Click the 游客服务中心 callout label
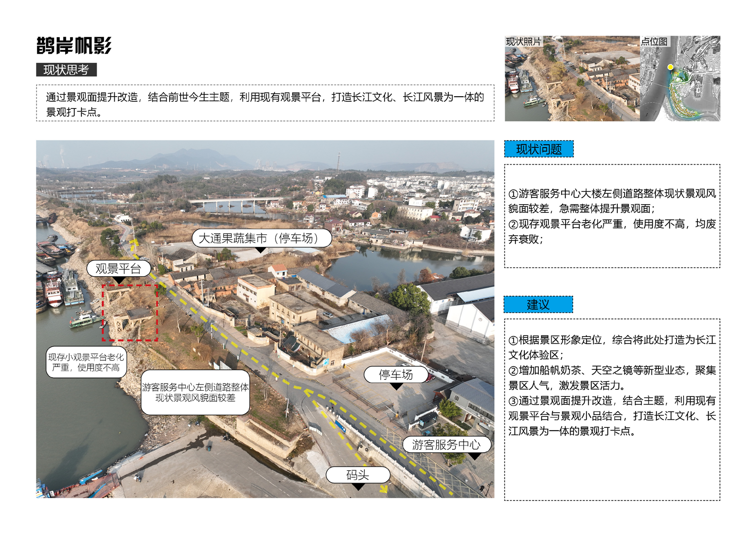 [446, 445]
